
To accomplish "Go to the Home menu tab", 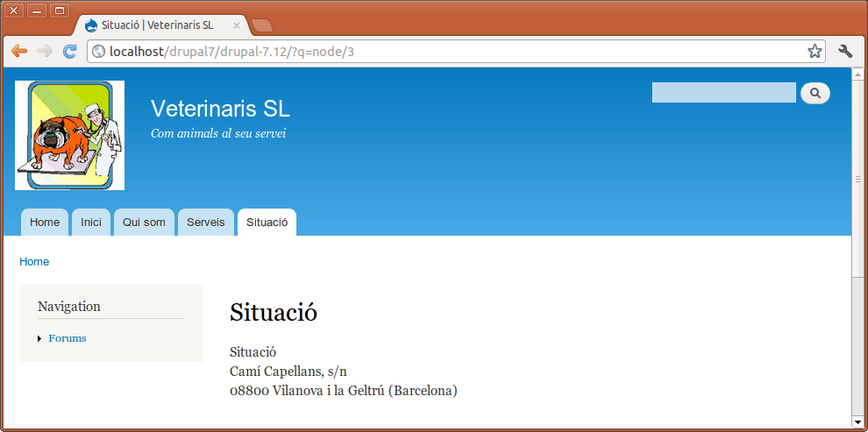I will [45, 223].
